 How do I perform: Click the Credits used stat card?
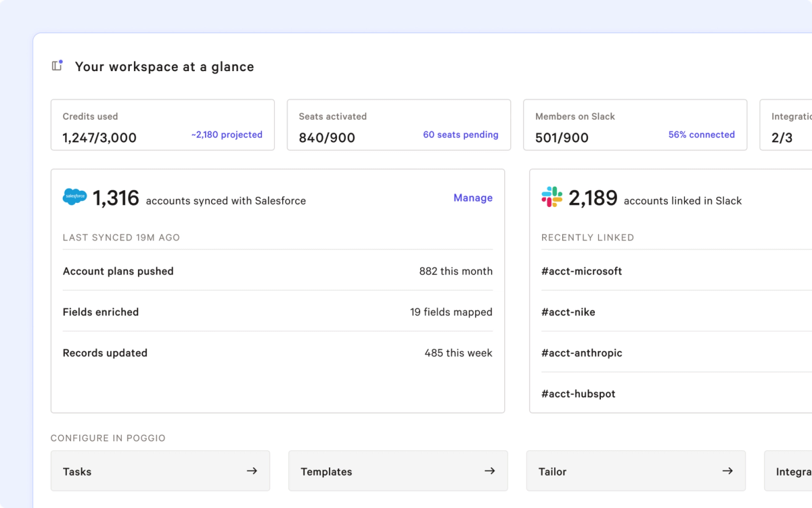point(162,125)
